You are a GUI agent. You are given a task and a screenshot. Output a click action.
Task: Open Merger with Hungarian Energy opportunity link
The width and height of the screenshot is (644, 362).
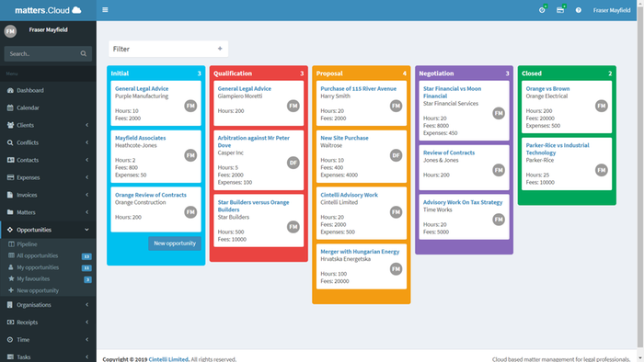[x=360, y=252]
